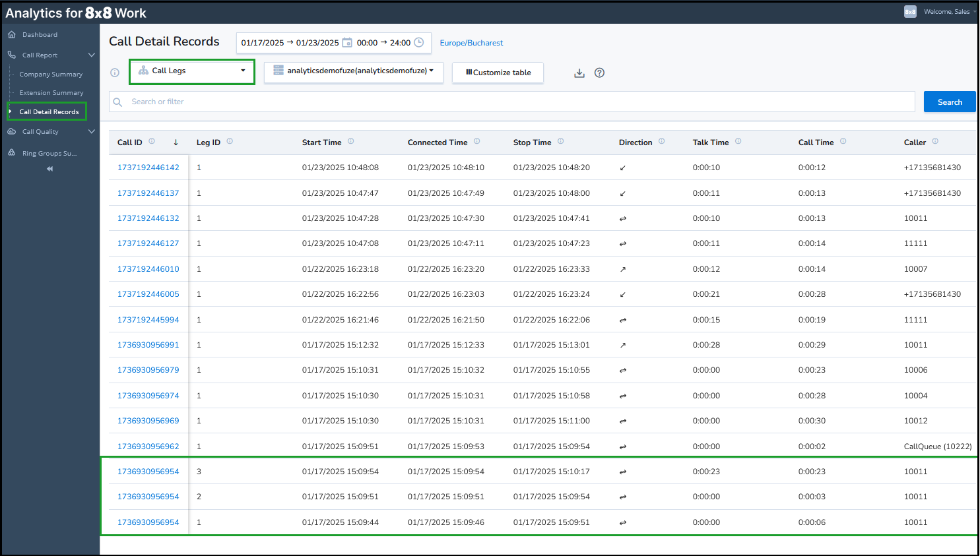
Task: Click direction icon for call 1737192446010
Action: point(623,269)
